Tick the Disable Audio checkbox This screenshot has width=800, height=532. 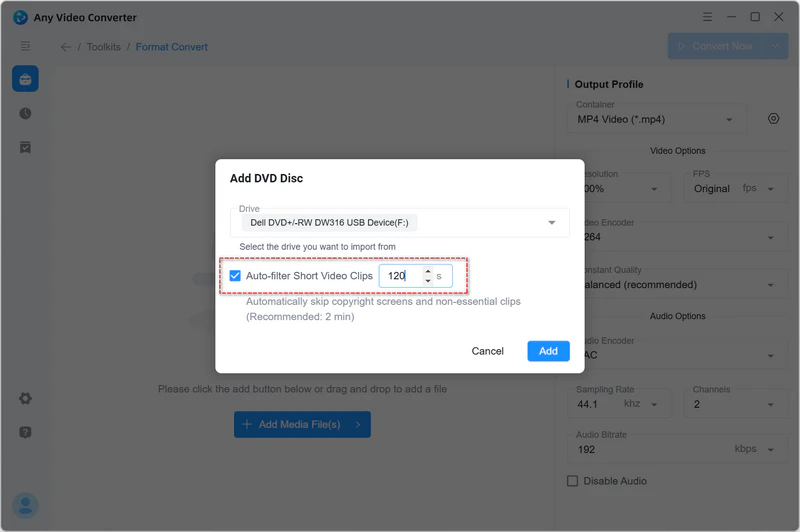pyautogui.click(x=572, y=481)
